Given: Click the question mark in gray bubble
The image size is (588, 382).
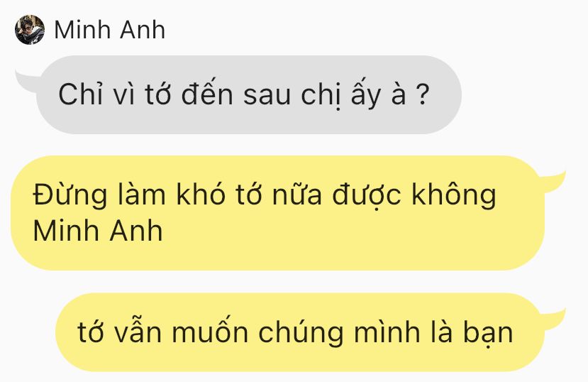Looking at the screenshot, I should [x=422, y=94].
